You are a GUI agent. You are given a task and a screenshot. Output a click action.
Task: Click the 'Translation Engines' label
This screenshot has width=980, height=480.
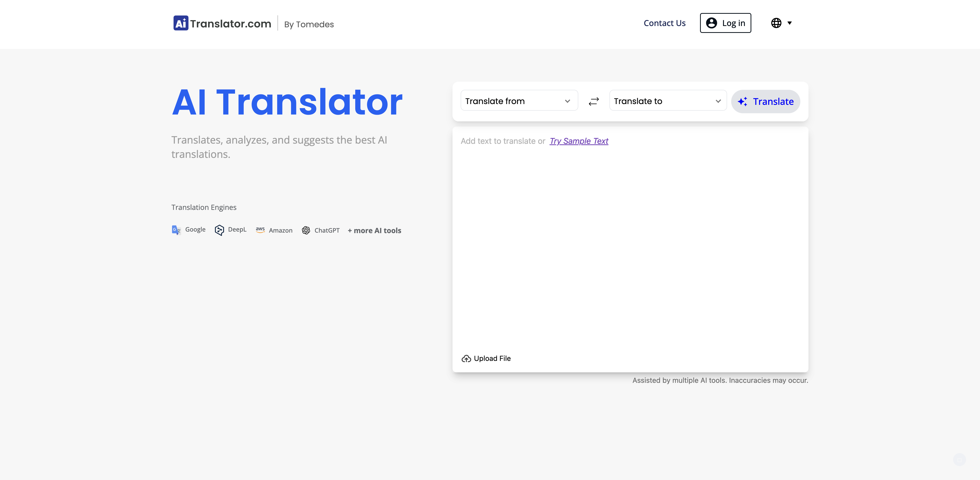[x=204, y=207]
